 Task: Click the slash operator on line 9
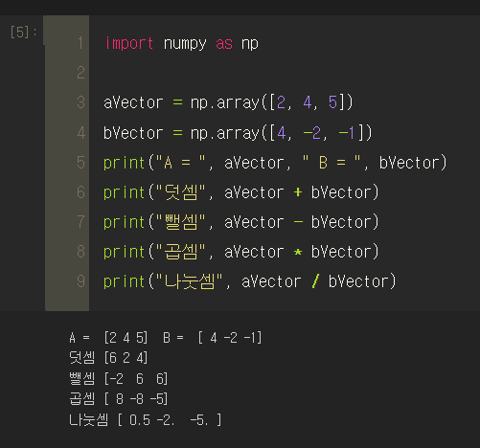pos(315,281)
